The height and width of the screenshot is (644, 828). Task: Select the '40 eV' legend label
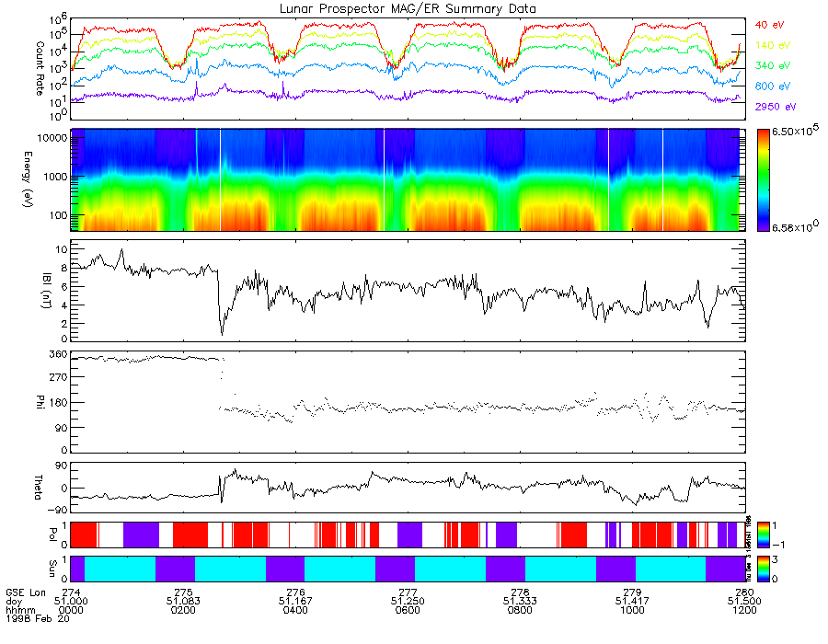click(x=769, y=25)
